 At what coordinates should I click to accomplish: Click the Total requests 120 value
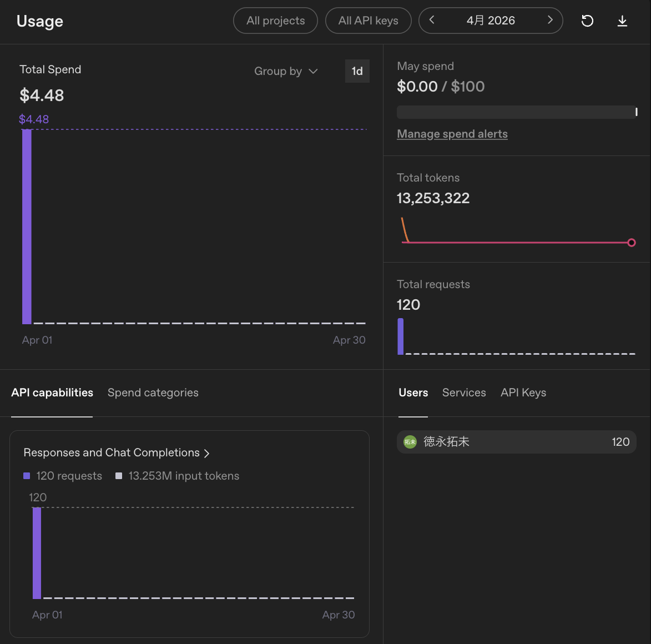coord(408,305)
